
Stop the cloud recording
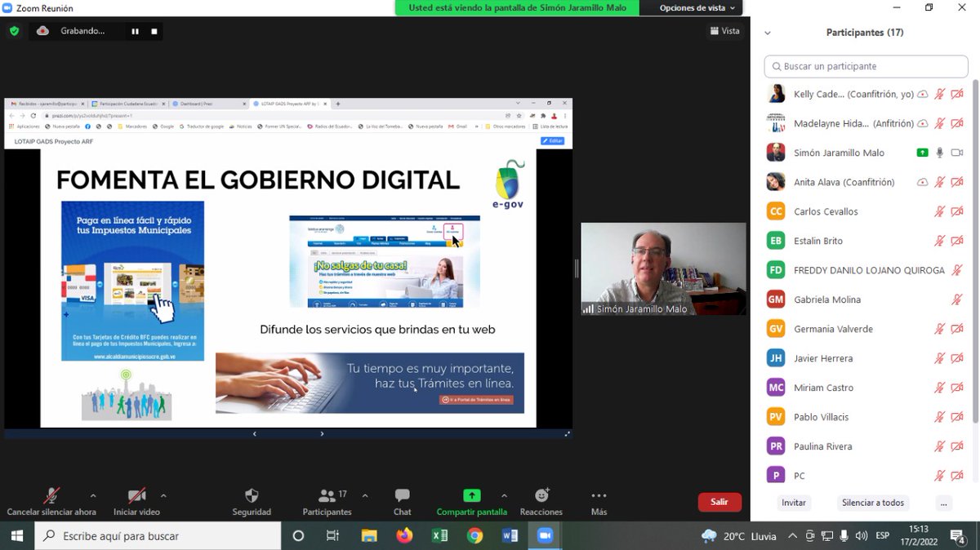[154, 31]
